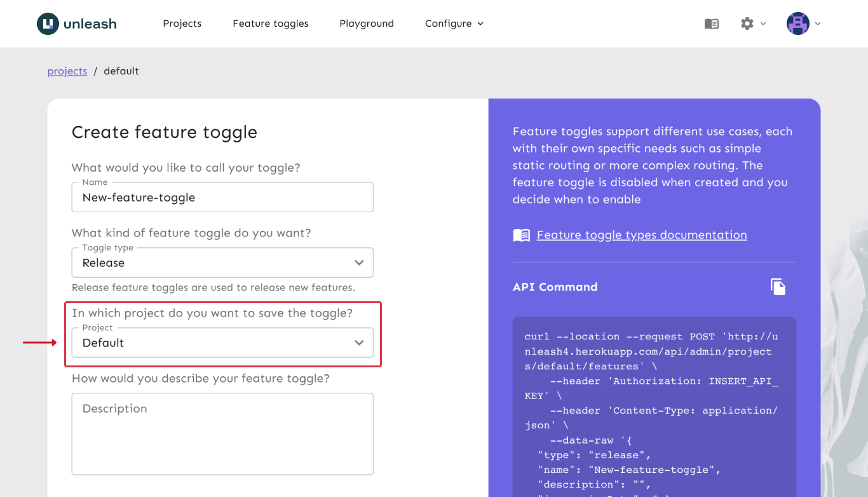The width and height of the screenshot is (868, 497).
Task: Click the Unleash logo icon
Action: click(x=48, y=24)
